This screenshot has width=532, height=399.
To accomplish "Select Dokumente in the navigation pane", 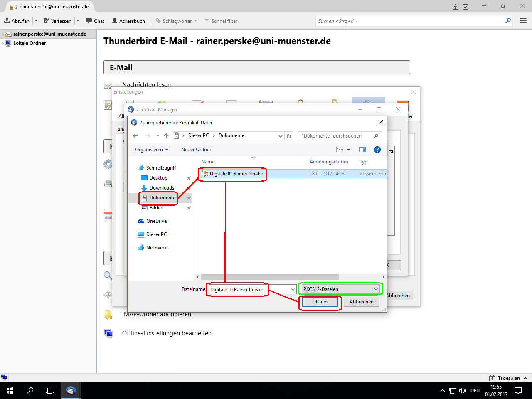I will [x=162, y=198].
